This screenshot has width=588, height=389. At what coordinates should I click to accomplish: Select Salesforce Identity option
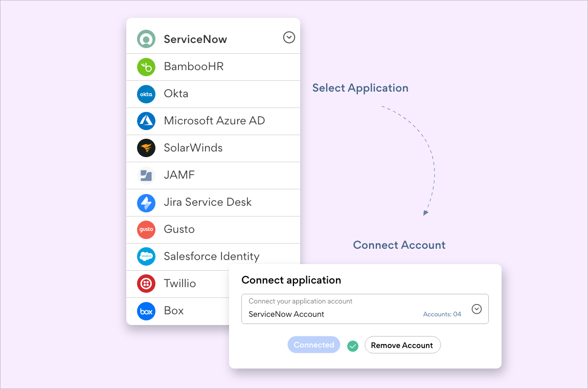pyautogui.click(x=213, y=257)
